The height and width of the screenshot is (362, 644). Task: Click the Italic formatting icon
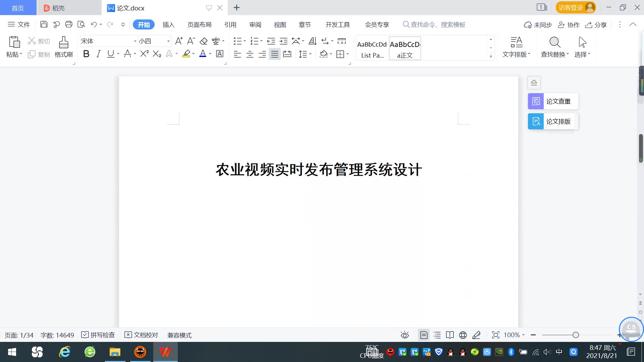pyautogui.click(x=98, y=54)
